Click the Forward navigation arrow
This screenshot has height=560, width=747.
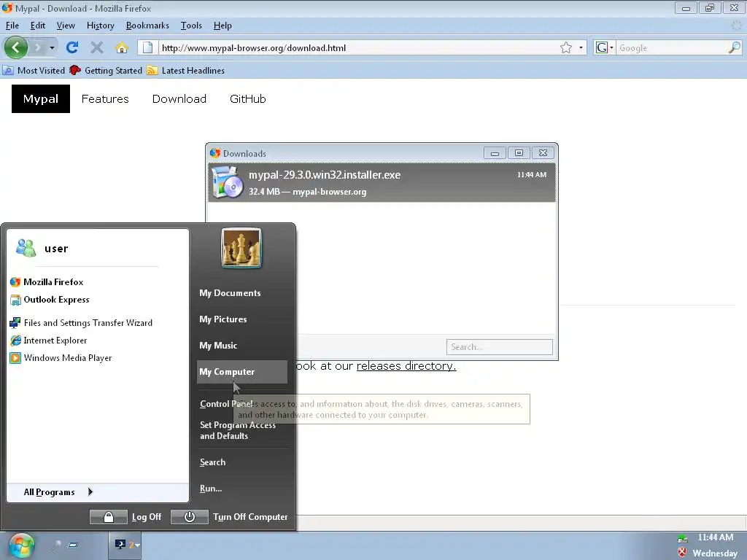[x=38, y=47]
